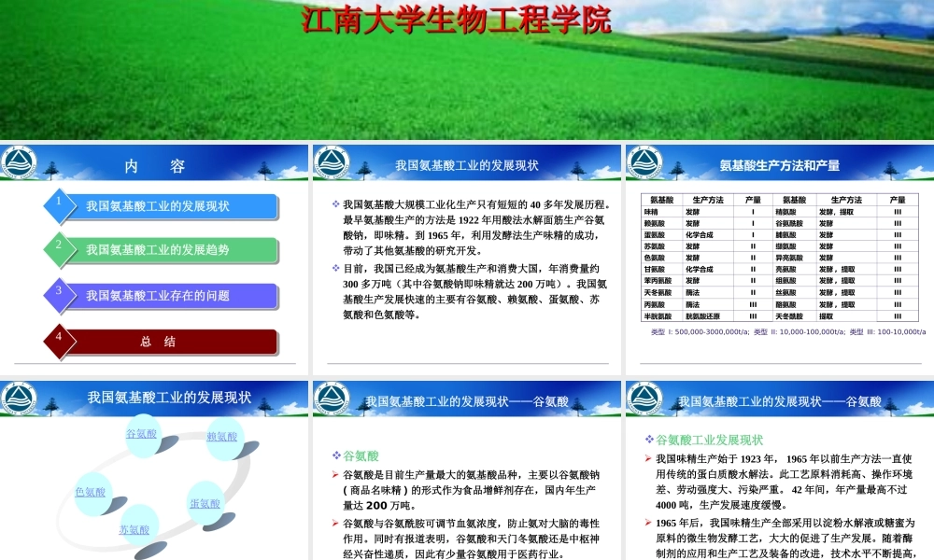Follow the 蛋氨酸 hyperlink circle
The width and height of the screenshot is (934, 560).
coord(205,503)
